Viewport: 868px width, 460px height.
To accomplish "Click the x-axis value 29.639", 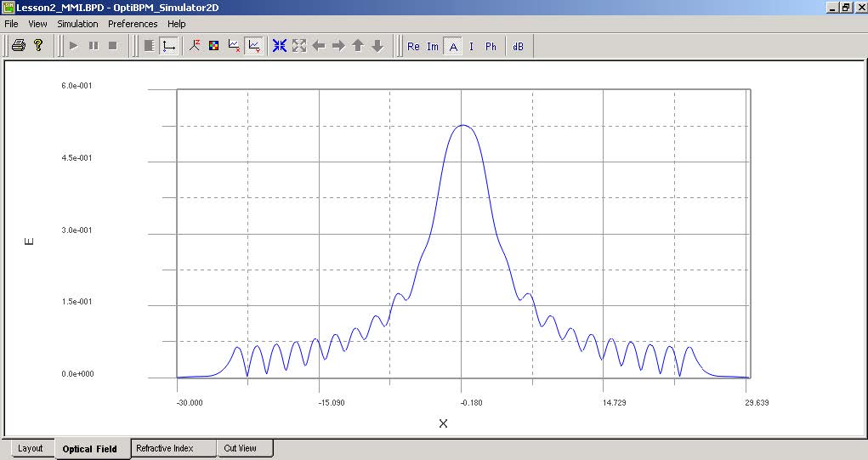I will pos(757,402).
